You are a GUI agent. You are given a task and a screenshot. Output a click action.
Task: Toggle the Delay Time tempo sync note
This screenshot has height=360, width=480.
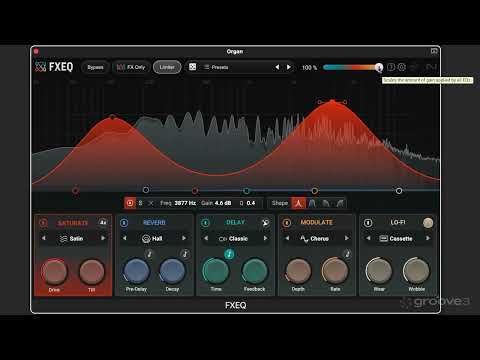click(x=229, y=254)
